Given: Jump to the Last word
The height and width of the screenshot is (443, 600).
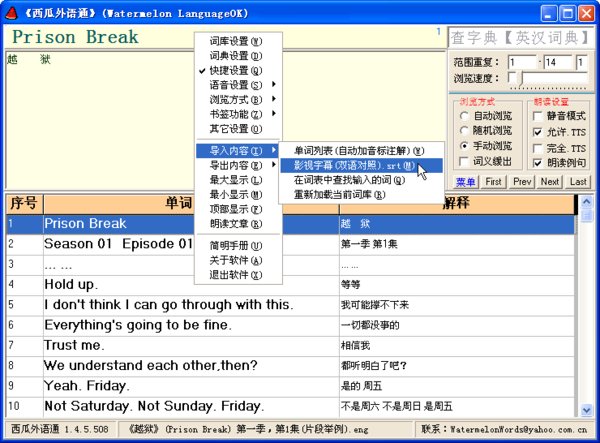Looking at the screenshot, I should pos(578,181).
